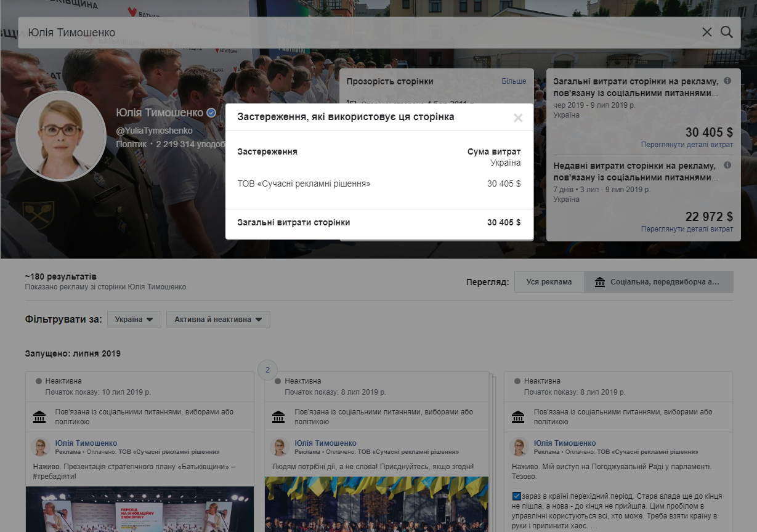Open Юлія Тимошенко link in 10 лип ad
Viewport: 757px width, 532px height.
click(86, 443)
